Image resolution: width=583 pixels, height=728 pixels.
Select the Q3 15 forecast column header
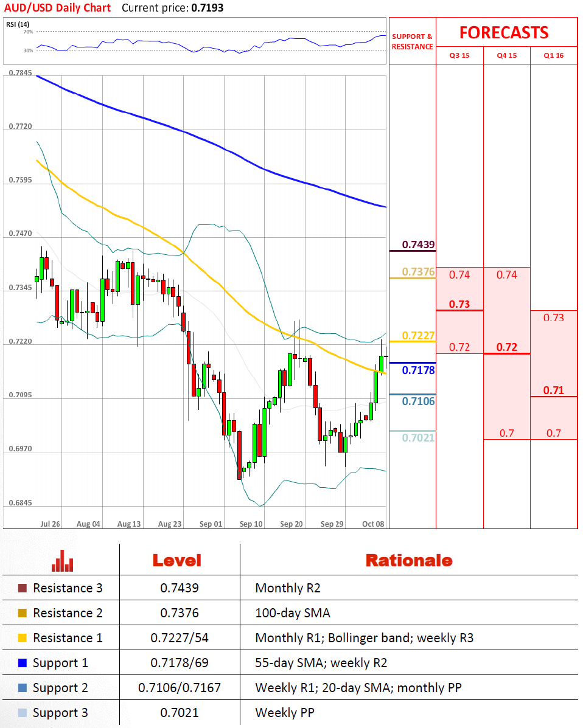click(459, 55)
